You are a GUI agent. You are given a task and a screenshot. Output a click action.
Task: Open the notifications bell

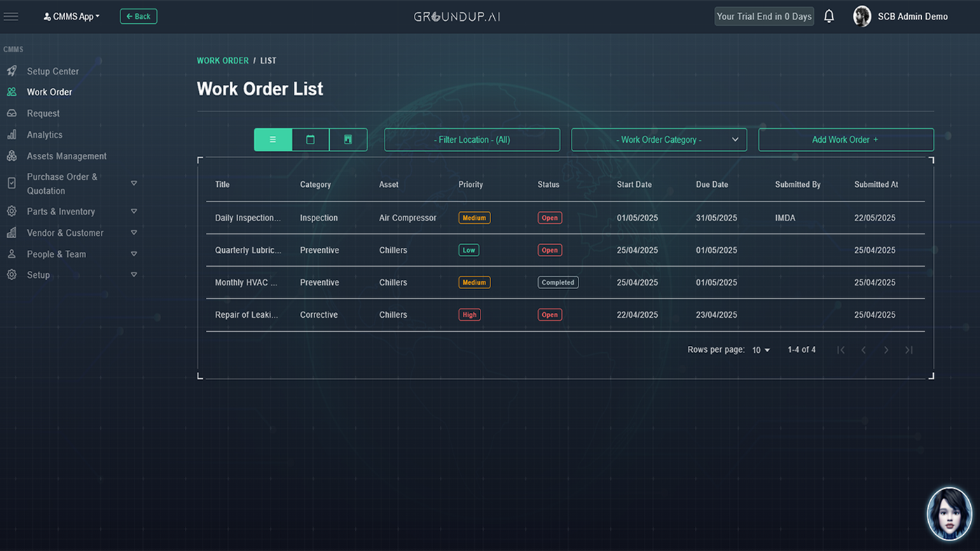pos(829,16)
